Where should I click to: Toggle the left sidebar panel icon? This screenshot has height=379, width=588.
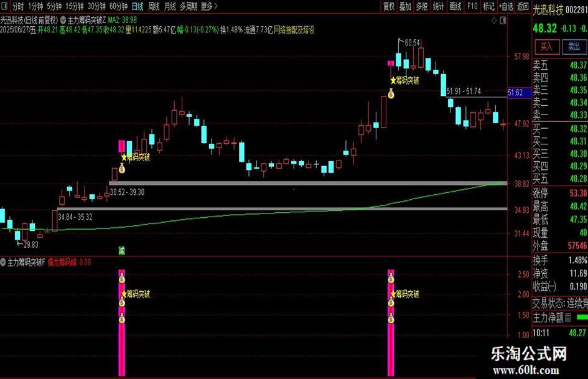[x=5, y=6]
